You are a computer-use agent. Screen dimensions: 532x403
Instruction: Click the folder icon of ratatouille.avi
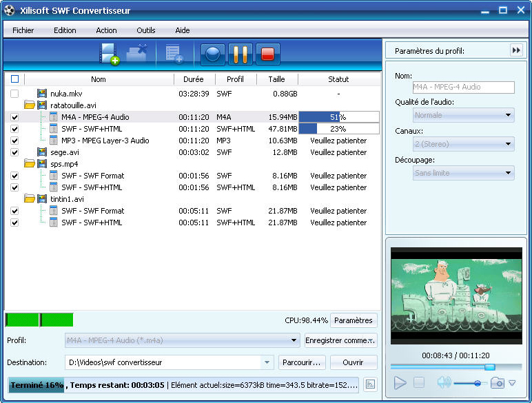click(x=30, y=105)
